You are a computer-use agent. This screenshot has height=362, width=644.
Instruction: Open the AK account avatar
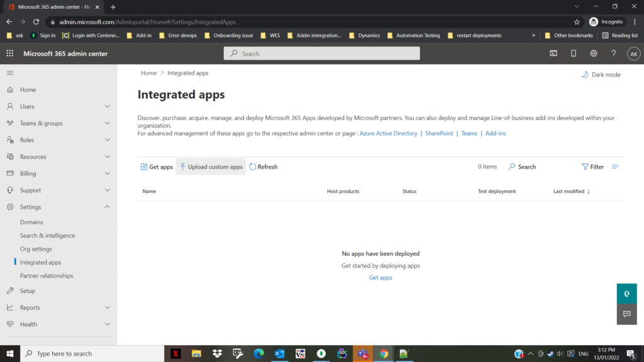tap(634, 54)
